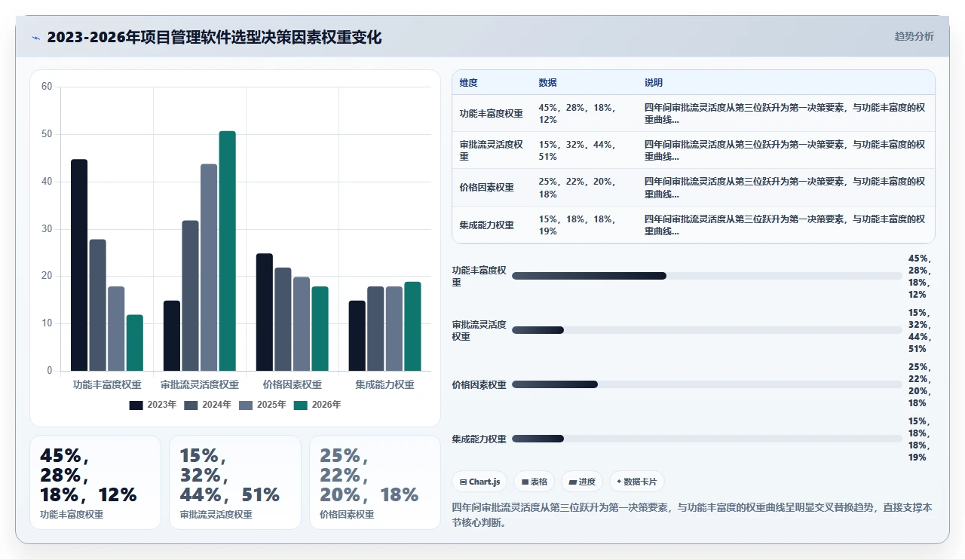
Task: Select the Chart.js tag chip
Action: [479, 482]
